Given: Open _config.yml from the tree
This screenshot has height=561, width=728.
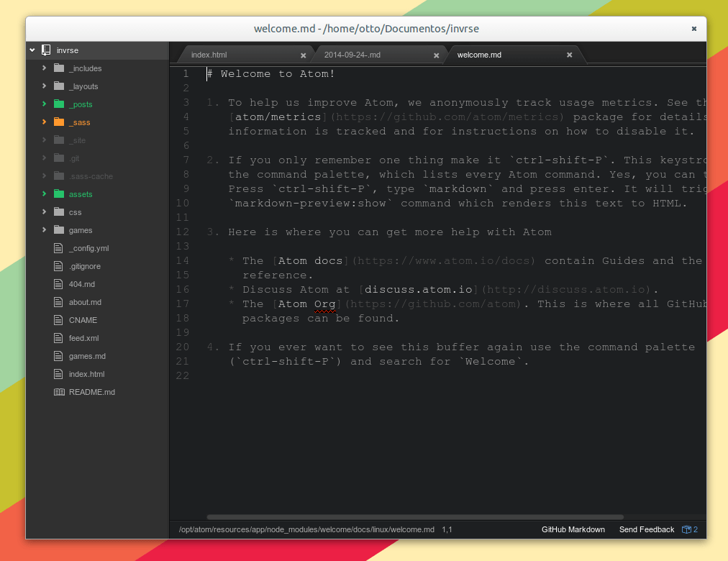Looking at the screenshot, I should click(88, 248).
